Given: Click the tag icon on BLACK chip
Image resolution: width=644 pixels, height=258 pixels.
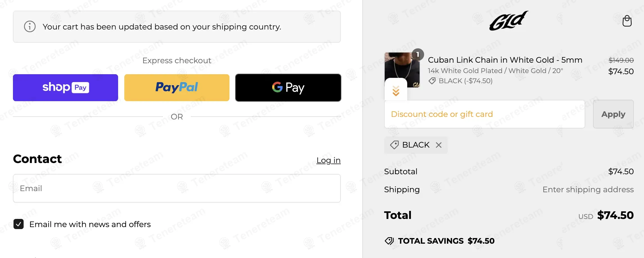Looking at the screenshot, I should click(x=394, y=145).
